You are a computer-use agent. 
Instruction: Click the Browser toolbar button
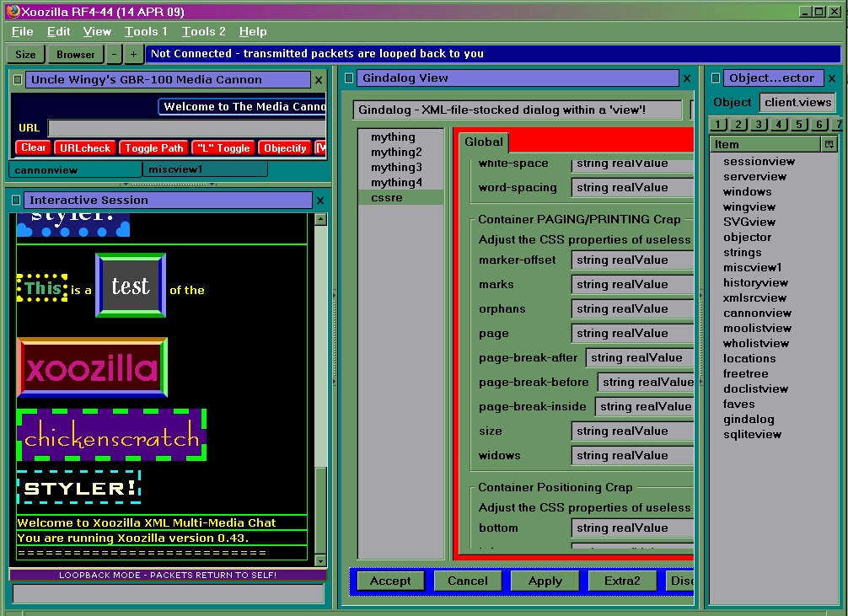pyautogui.click(x=75, y=54)
